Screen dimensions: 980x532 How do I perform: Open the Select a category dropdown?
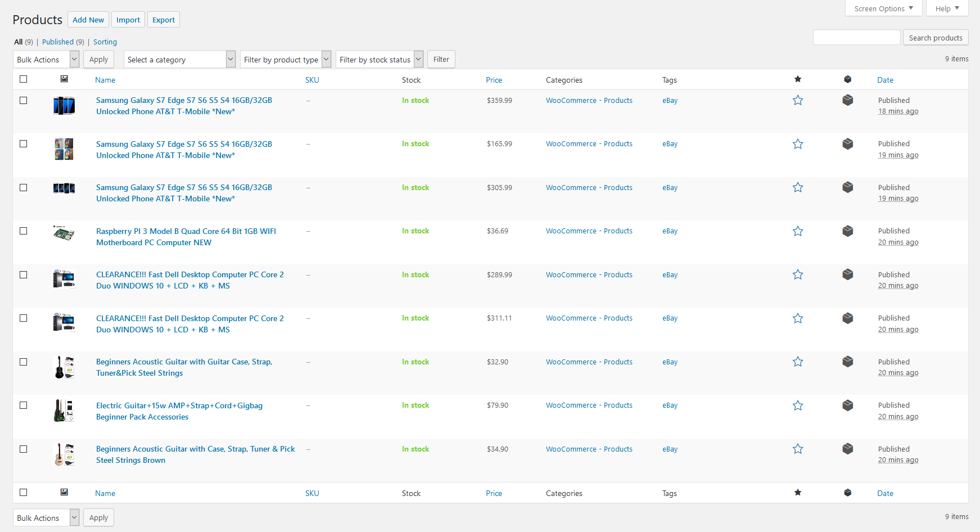pyautogui.click(x=179, y=59)
